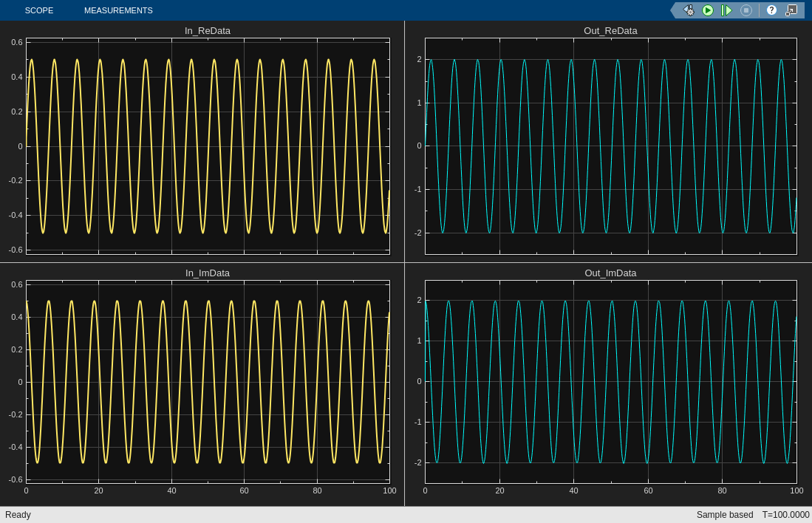Click the undock scope window icon
The height and width of the screenshot is (523, 812).
791,10
